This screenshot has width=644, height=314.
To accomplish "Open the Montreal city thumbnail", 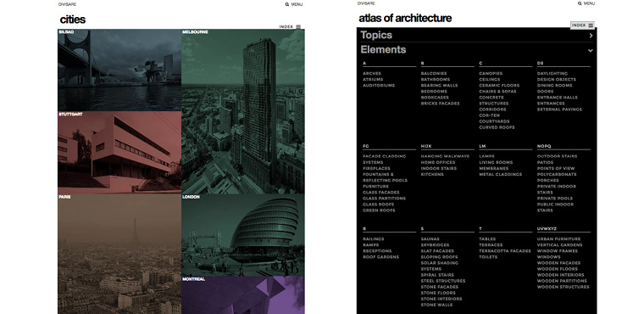I will (243, 295).
